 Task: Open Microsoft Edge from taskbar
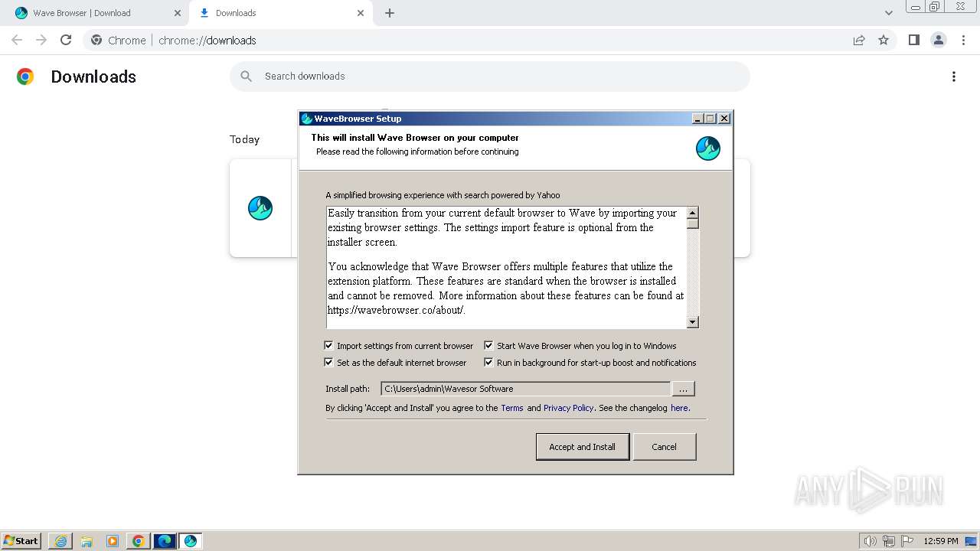click(165, 541)
